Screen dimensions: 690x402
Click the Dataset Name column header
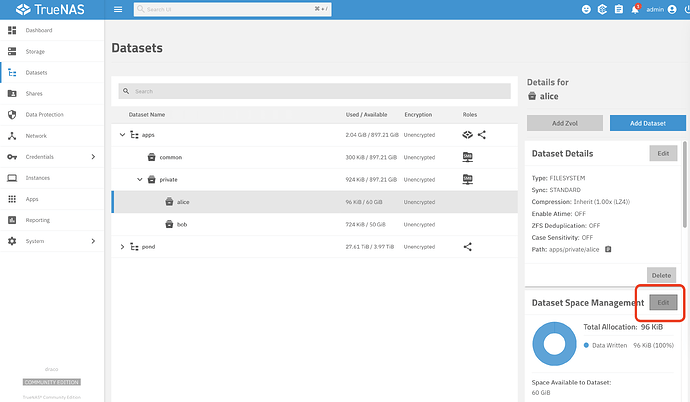point(147,114)
